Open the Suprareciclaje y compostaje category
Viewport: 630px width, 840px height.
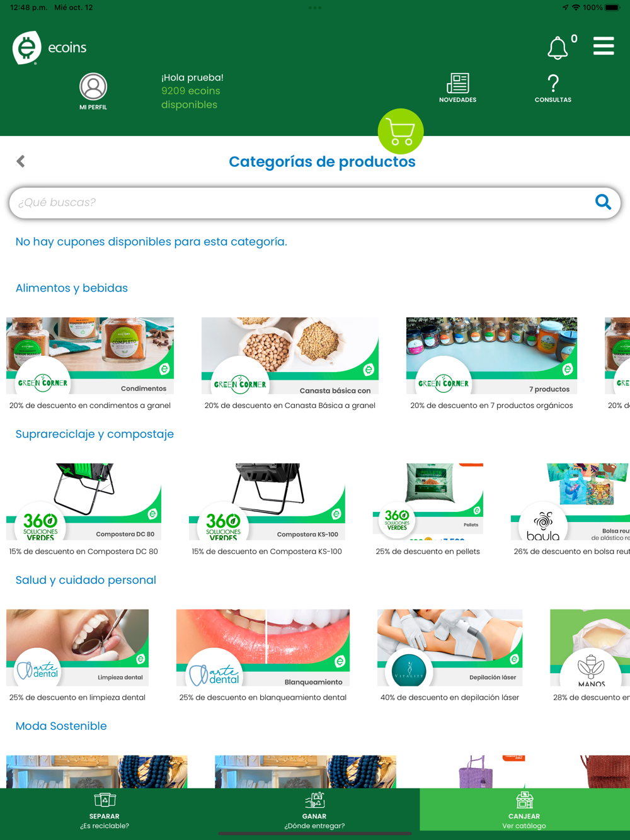point(94,434)
